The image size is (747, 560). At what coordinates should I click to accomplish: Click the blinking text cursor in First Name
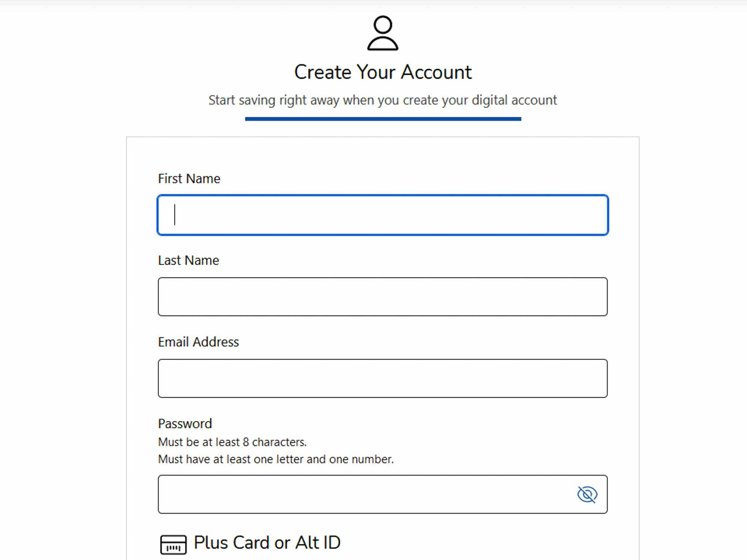coord(174,215)
